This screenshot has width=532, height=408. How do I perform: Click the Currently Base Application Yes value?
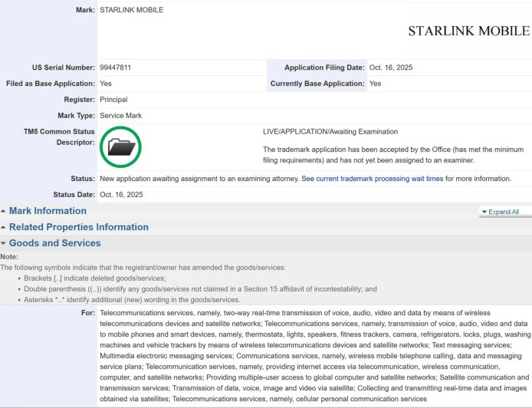375,84
